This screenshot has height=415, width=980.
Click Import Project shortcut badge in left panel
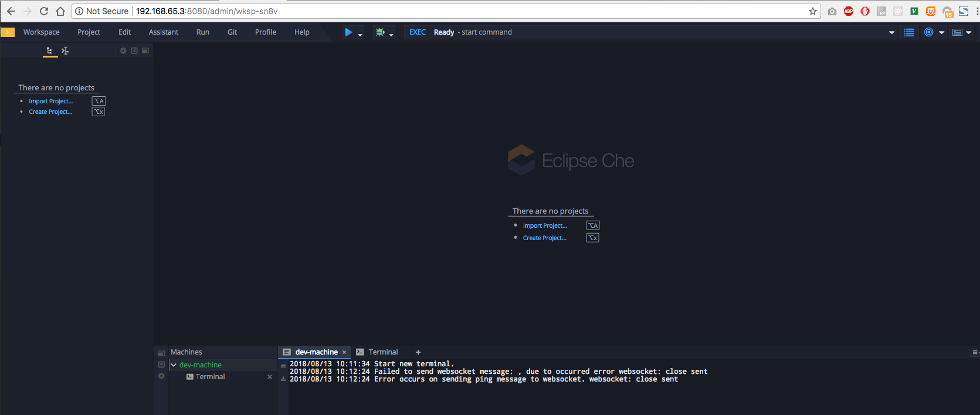click(99, 101)
